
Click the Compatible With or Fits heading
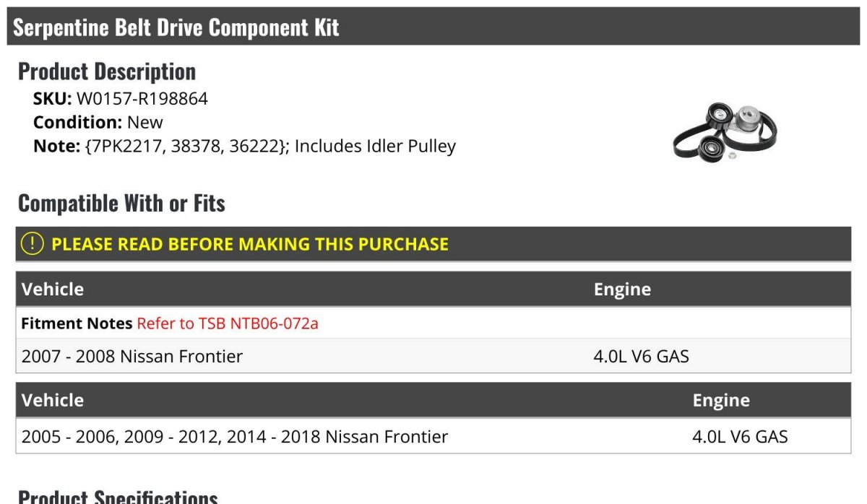[x=121, y=204]
